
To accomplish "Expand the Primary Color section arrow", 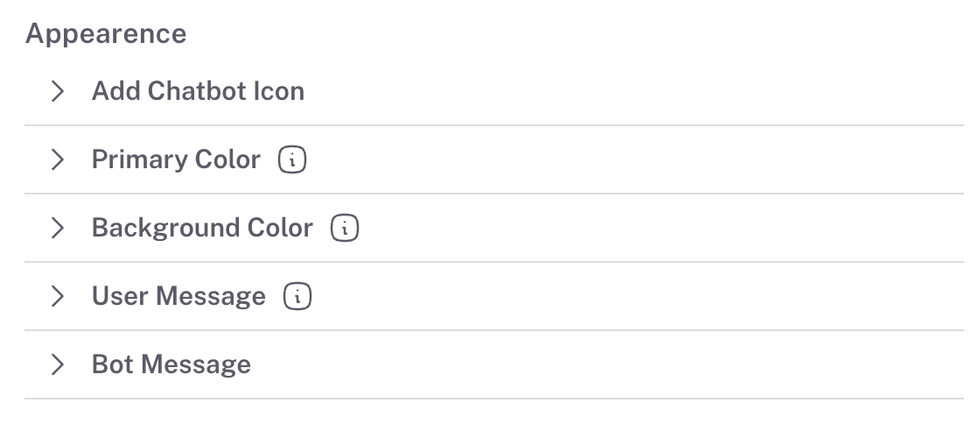I will 58,159.
